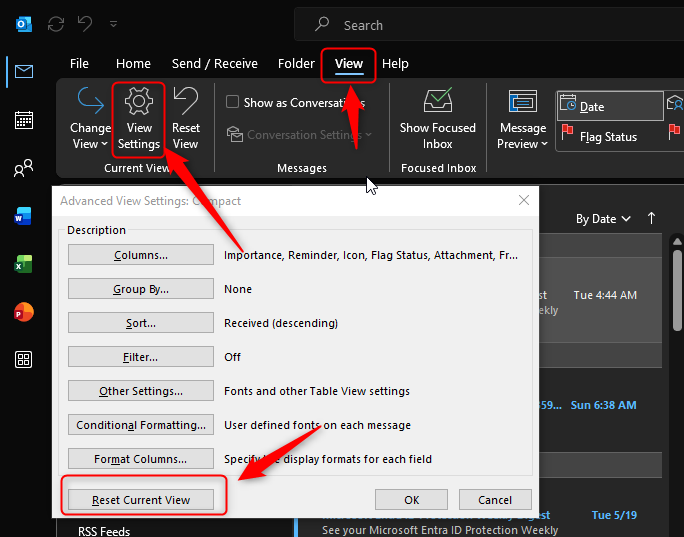Click Send/Receive All Folders sync icon

coord(56,24)
